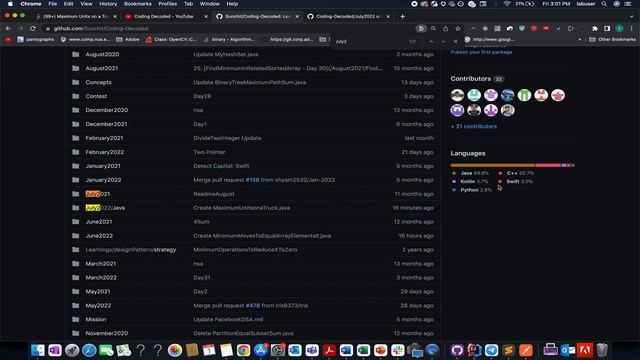
Task: Open the 'Create MaximumUnitsonaTruck.java' commit message
Action: [x=242, y=208]
